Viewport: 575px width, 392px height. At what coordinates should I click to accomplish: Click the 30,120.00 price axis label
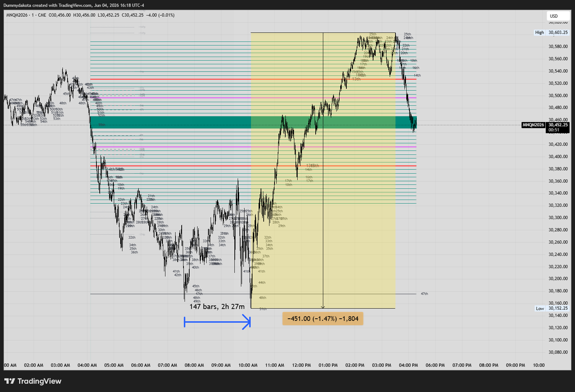point(558,327)
